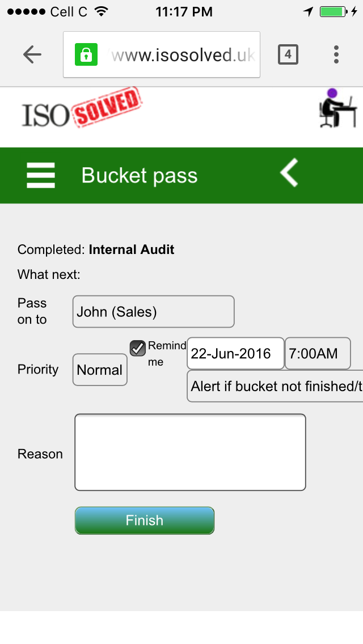This screenshot has height=644, width=363.
Task: Open the browser three-dot overflow menu
Action: [336, 54]
